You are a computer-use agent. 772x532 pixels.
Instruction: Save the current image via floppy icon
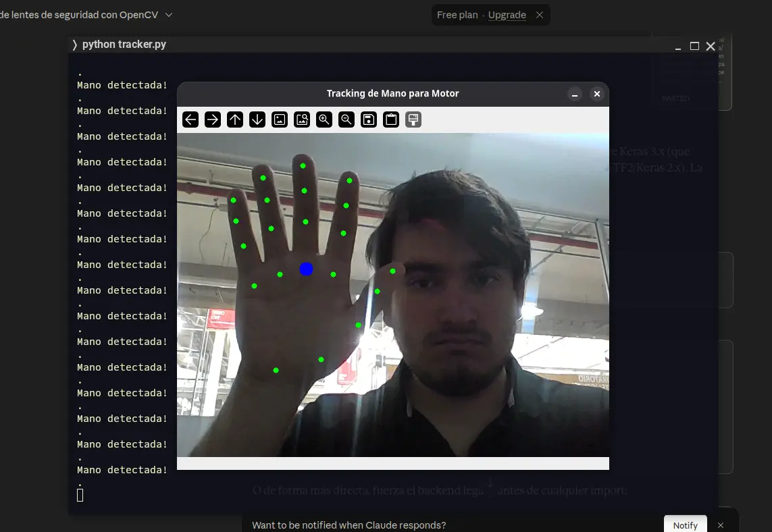click(x=369, y=119)
